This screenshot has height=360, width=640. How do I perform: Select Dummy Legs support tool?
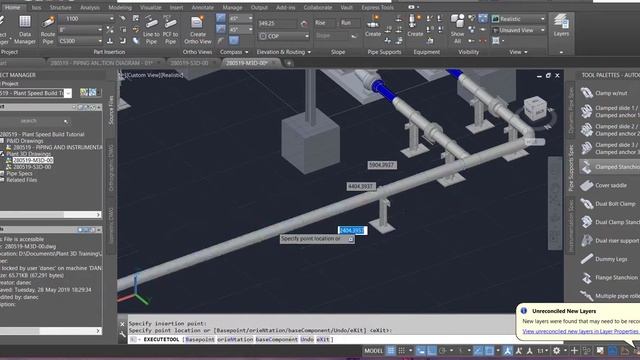pos(610,259)
